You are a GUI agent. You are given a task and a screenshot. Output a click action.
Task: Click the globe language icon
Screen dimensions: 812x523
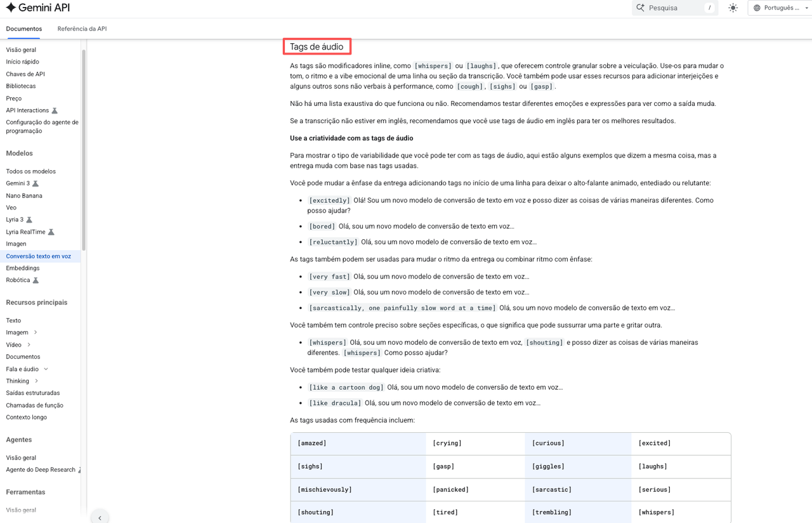click(x=757, y=8)
